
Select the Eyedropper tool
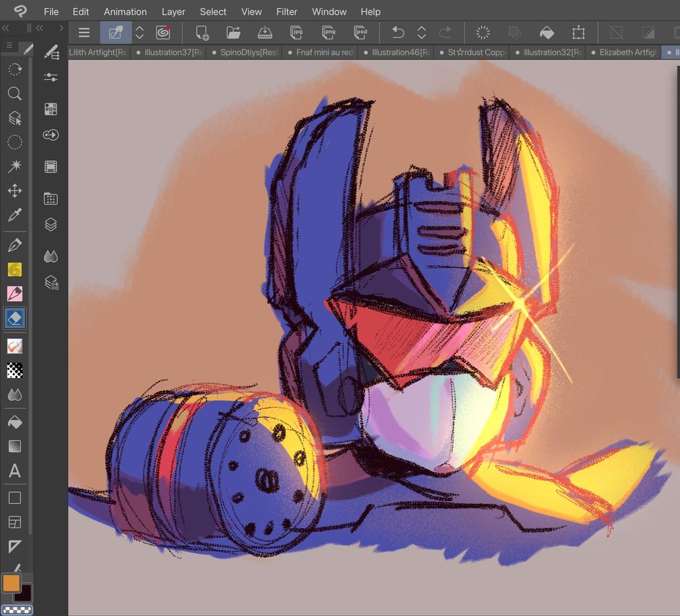tap(15, 215)
